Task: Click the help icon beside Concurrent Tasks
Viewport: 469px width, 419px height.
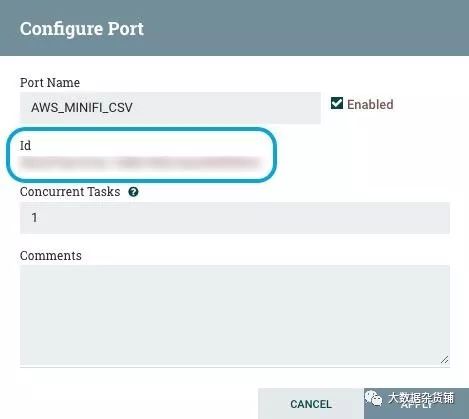Action: [x=133, y=192]
